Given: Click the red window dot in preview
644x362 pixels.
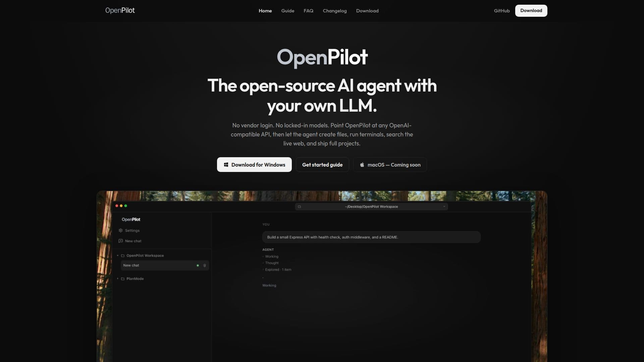Looking at the screenshot, I should tap(117, 206).
